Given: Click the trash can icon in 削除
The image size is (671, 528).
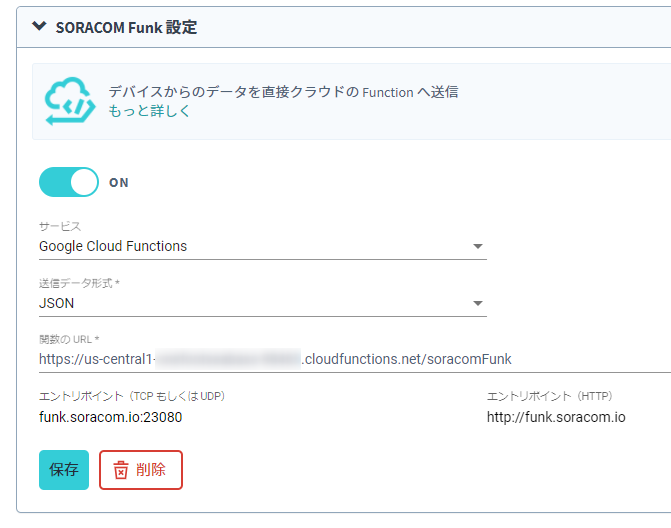Looking at the screenshot, I should pos(121,470).
